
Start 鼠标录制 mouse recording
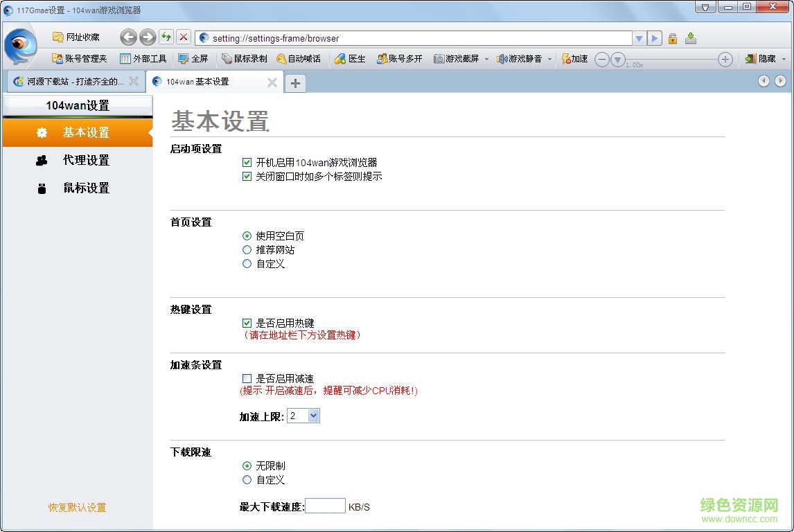[x=244, y=59]
